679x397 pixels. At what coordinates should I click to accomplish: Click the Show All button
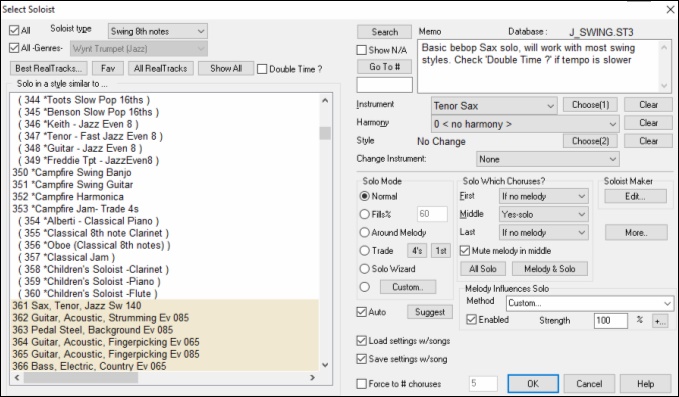coord(226,68)
